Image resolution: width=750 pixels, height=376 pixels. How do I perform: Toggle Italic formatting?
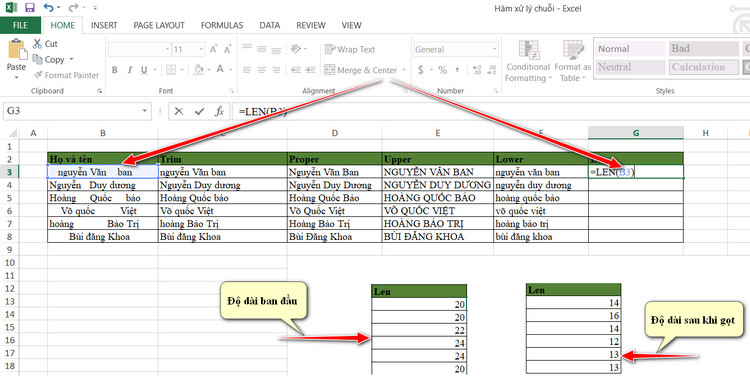tap(129, 70)
